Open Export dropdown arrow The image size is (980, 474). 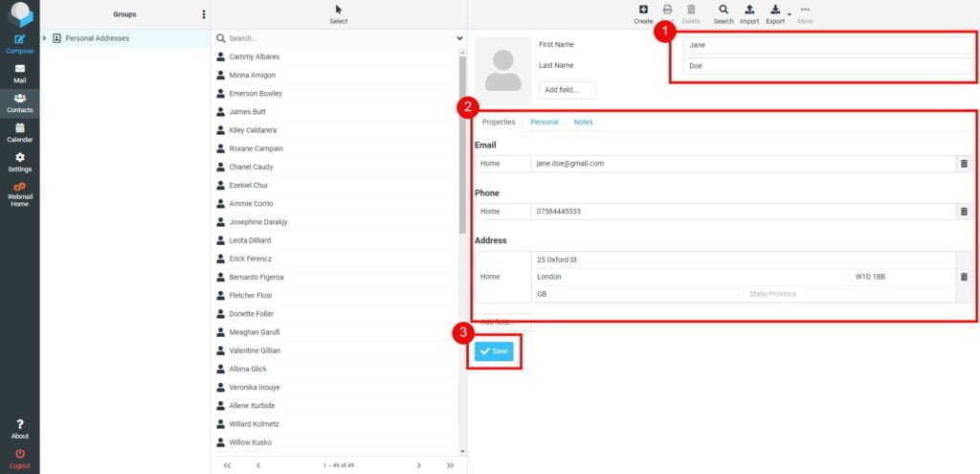(x=790, y=14)
